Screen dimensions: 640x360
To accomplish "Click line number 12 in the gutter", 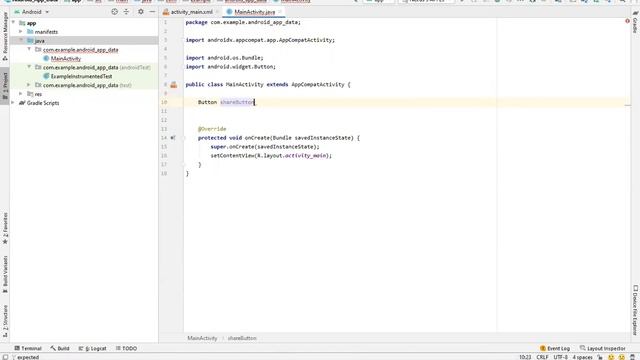I will 164,120.
